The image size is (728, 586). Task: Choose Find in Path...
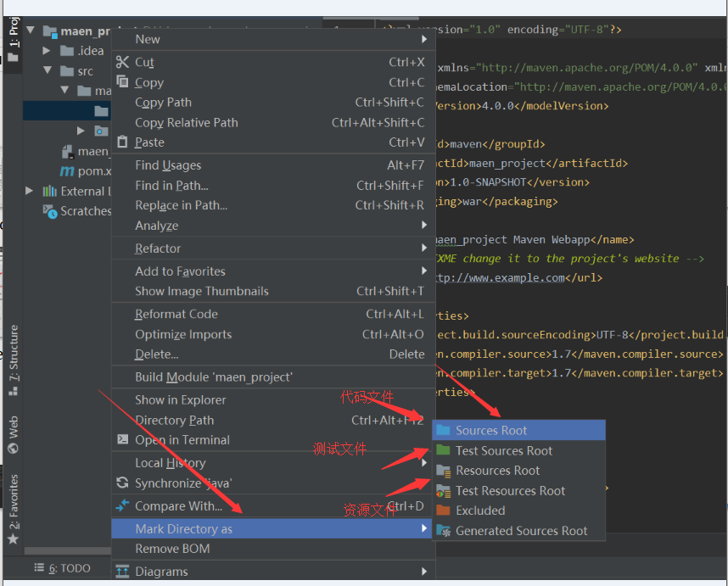(273, 185)
